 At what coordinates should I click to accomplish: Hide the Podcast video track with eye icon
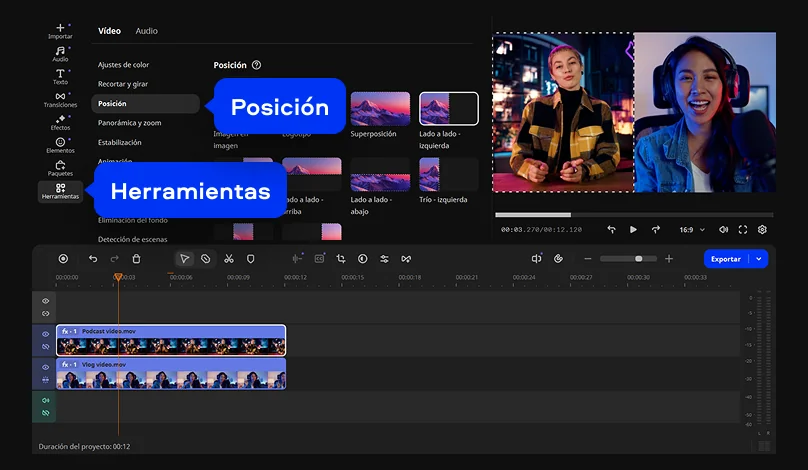point(45,334)
